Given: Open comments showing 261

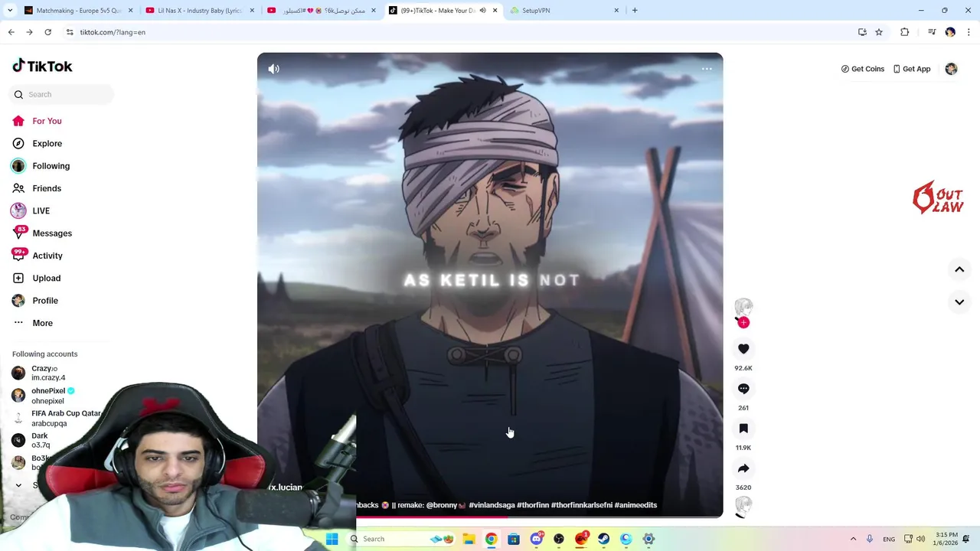Looking at the screenshot, I should 743,389.
